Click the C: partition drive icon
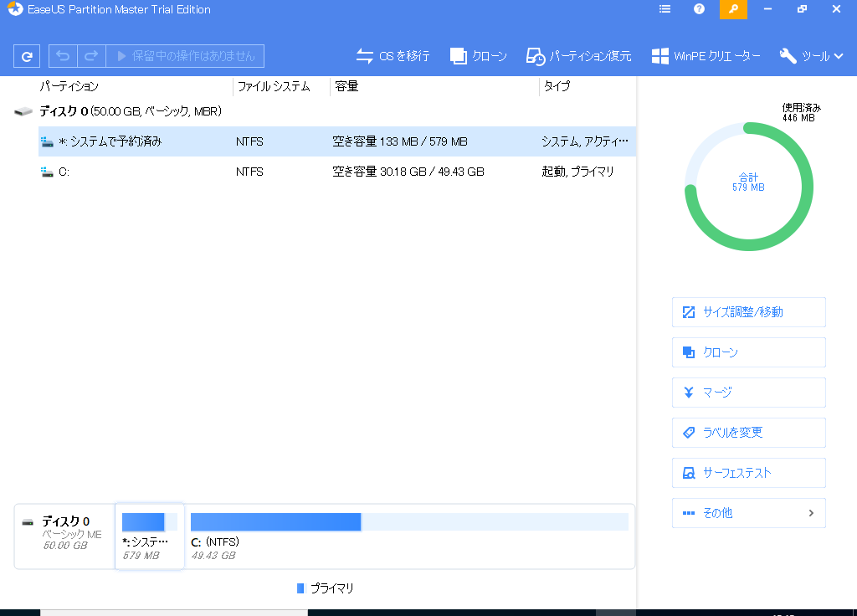 (x=47, y=172)
